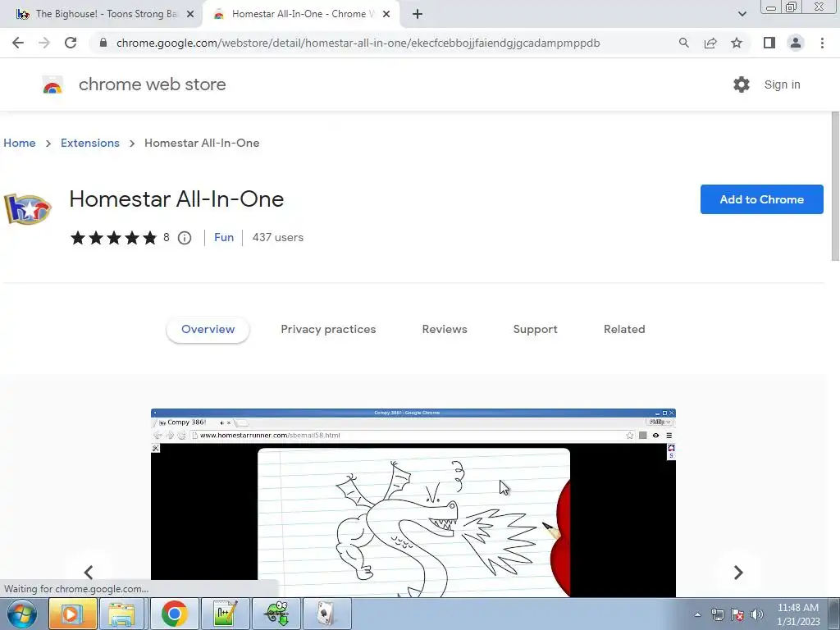Click the chrome web store title
The height and width of the screenshot is (630, 840).
coord(152,84)
